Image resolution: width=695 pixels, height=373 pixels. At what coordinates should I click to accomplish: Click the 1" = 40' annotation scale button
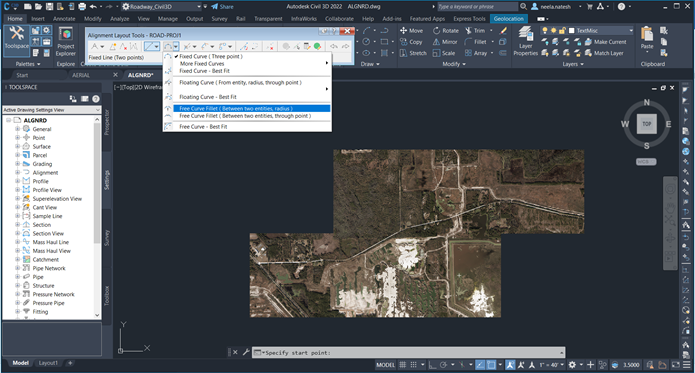551,365
